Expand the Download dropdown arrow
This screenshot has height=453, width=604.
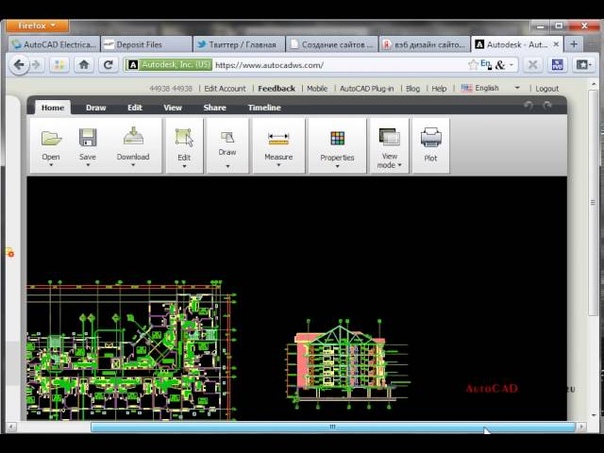coord(133,165)
